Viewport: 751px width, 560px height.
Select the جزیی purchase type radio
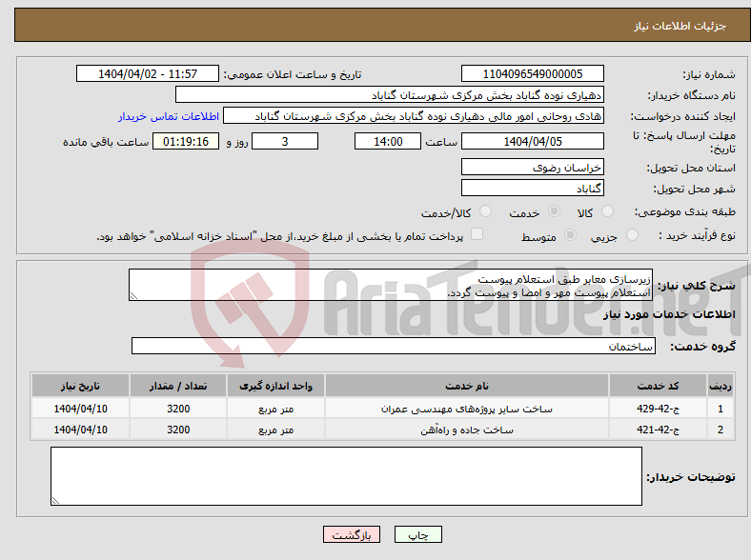(632, 234)
